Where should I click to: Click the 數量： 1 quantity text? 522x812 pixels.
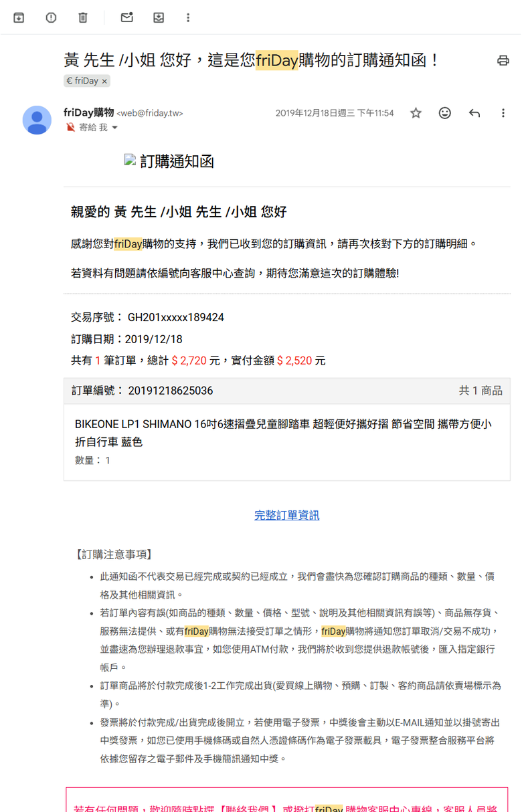pos(92,460)
